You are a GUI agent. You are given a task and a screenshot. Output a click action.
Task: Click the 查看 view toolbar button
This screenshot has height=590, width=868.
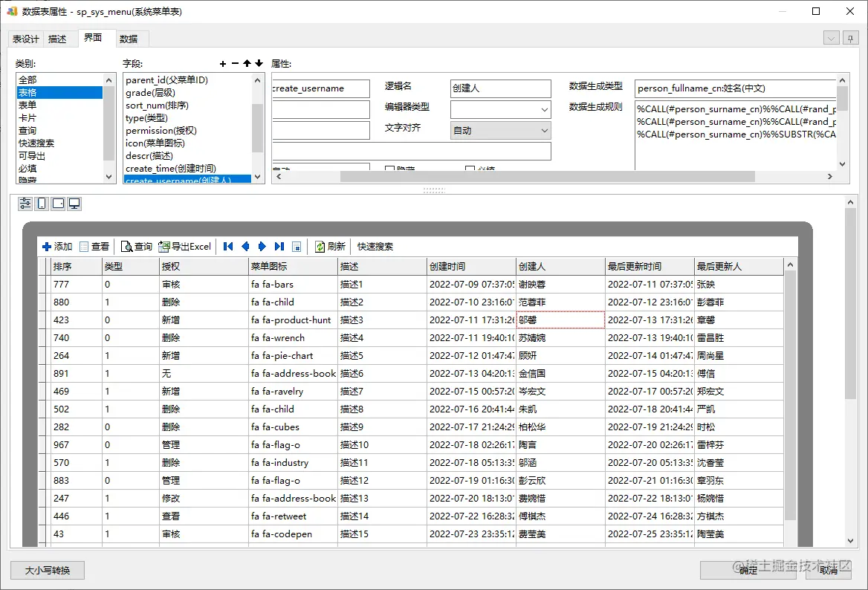(x=94, y=246)
